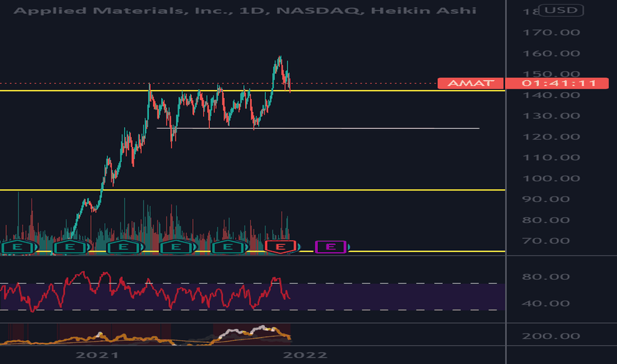617x364 pixels.
Task: Click the 200.00 label in the bottom pane
Action: (x=551, y=336)
